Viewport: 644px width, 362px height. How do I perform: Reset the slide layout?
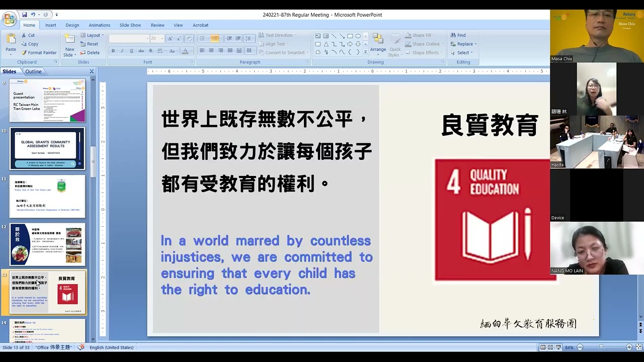(89, 44)
